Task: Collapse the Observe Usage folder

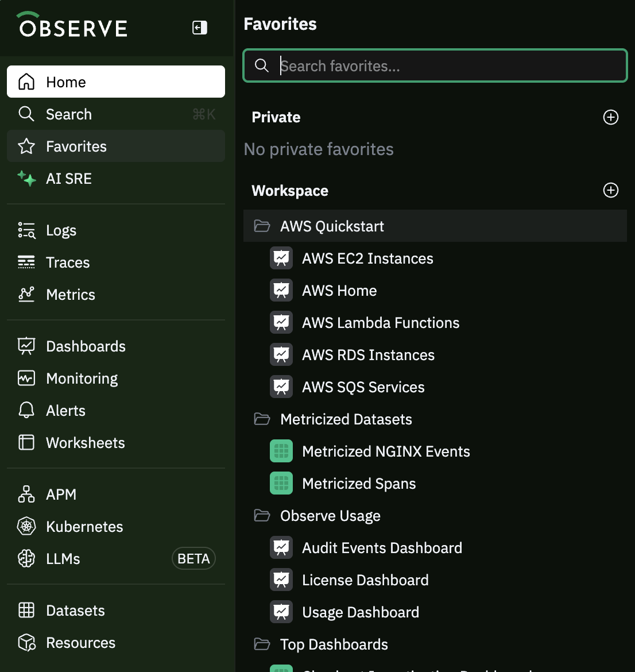Action: [435, 516]
